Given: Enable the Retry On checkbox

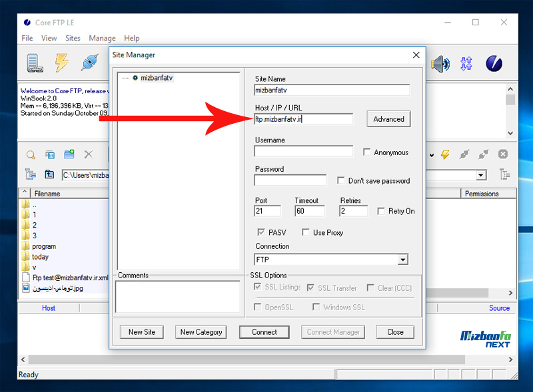Looking at the screenshot, I should click(x=381, y=211).
